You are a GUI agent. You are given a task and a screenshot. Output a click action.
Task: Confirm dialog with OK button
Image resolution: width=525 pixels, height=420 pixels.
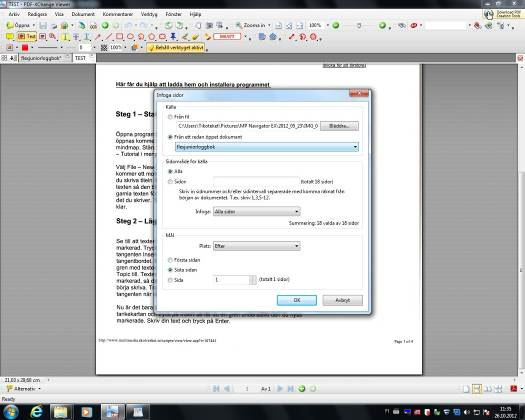[297, 300]
